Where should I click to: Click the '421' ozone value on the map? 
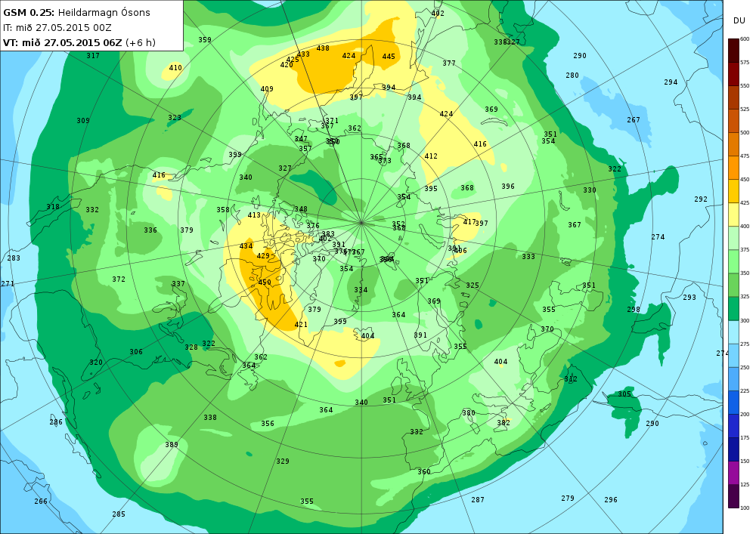point(301,325)
